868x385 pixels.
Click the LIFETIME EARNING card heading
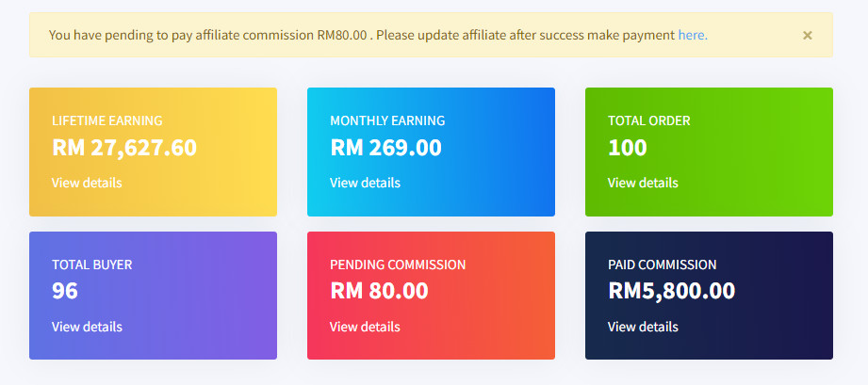106,120
